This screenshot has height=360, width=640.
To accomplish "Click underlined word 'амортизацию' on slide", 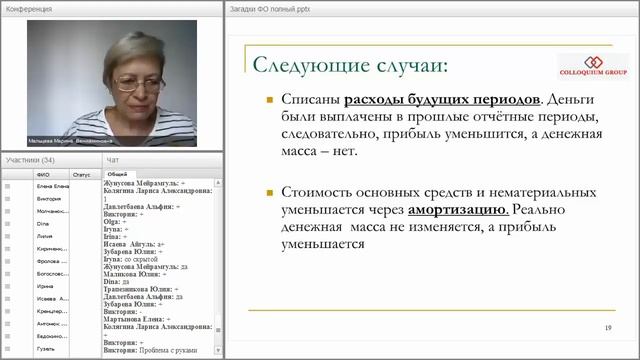I will [458, 210].
